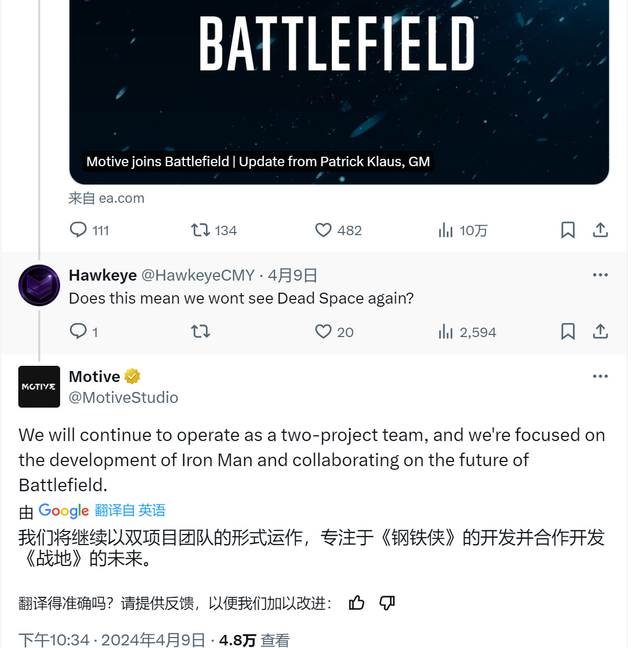This screenshot has width=644, height=648.
Task: Reply to the Battlefield announcement post
Action: pos(78,230)
